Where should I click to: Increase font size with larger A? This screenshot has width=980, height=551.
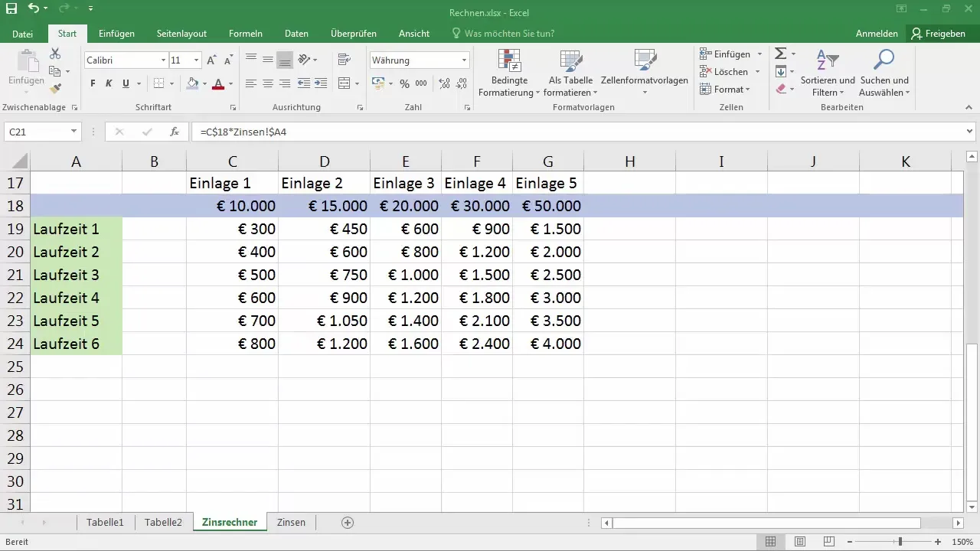coord(212,60)
